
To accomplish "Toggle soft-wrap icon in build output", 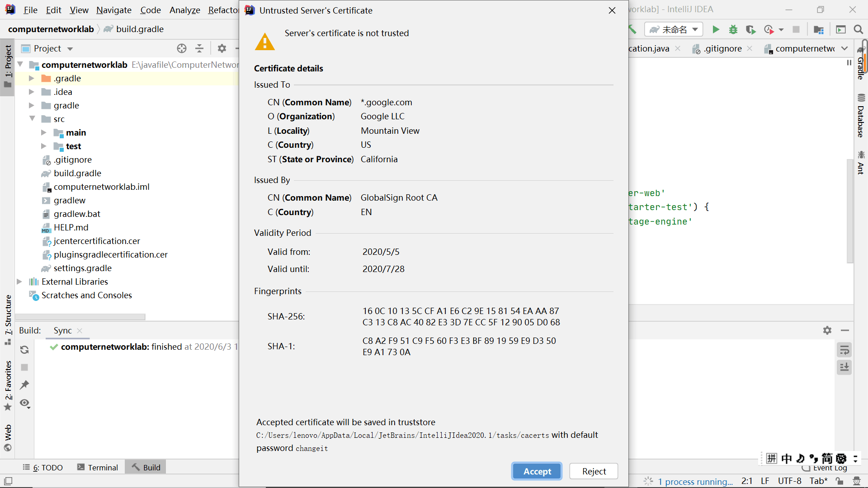I will [x=844, y=350].
